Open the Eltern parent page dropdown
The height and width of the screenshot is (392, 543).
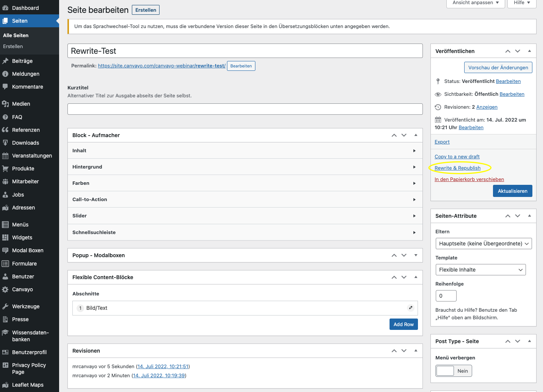pos(484,244)
